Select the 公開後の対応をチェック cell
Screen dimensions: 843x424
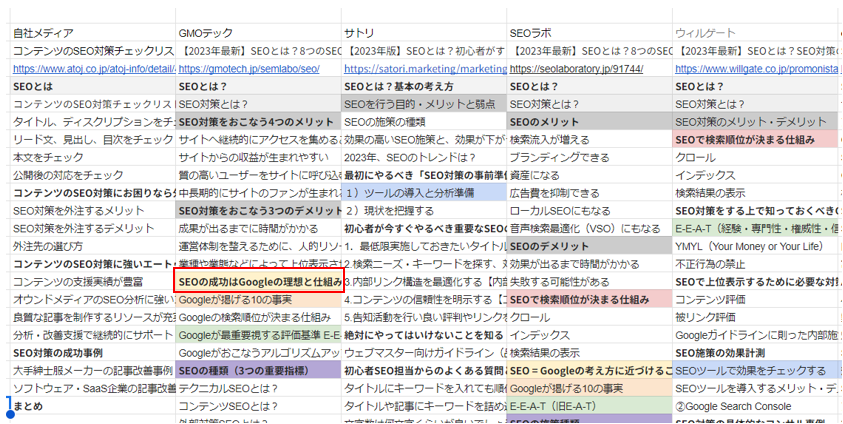pyautogui.click(x=93, y=175)
